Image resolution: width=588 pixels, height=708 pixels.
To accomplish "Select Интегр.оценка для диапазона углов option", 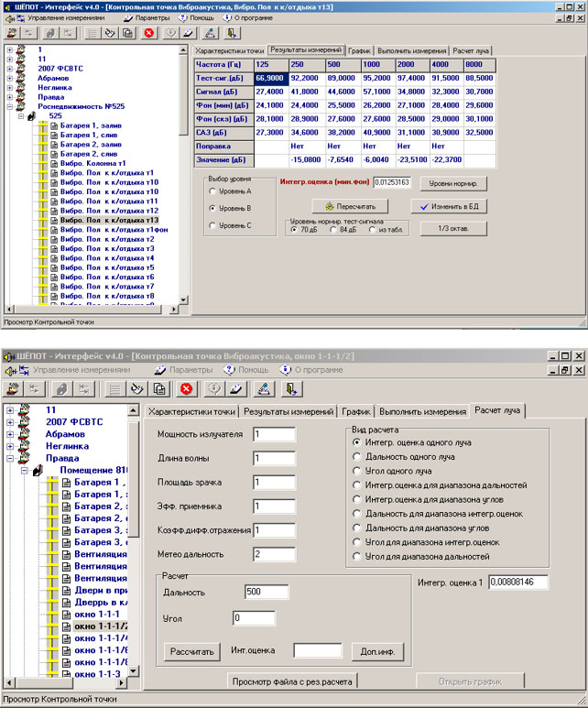I will tap(357, 499).
